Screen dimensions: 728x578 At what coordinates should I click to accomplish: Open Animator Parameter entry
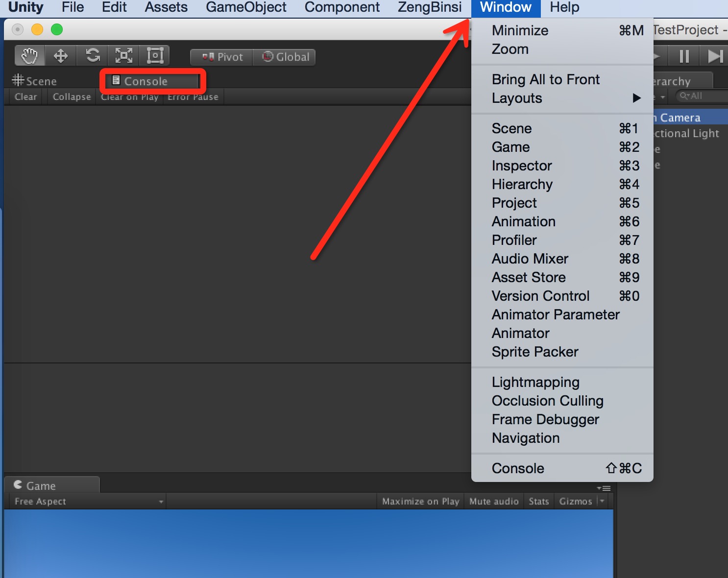click(562, 314)
